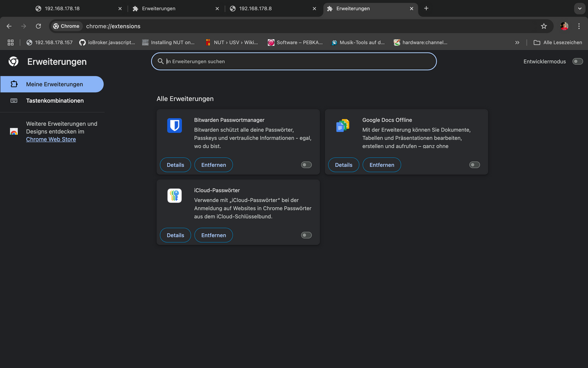Viewport: 588px width, 368px height.
Task: Remove Bitwarden with the Entfernen button
Action: pos(214,165)
